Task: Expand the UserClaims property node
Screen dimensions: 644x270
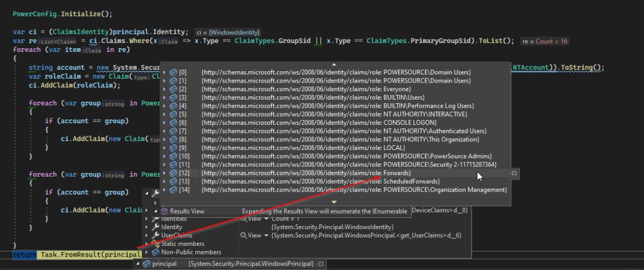Action: pyautogui.click(x=148, y=235)
